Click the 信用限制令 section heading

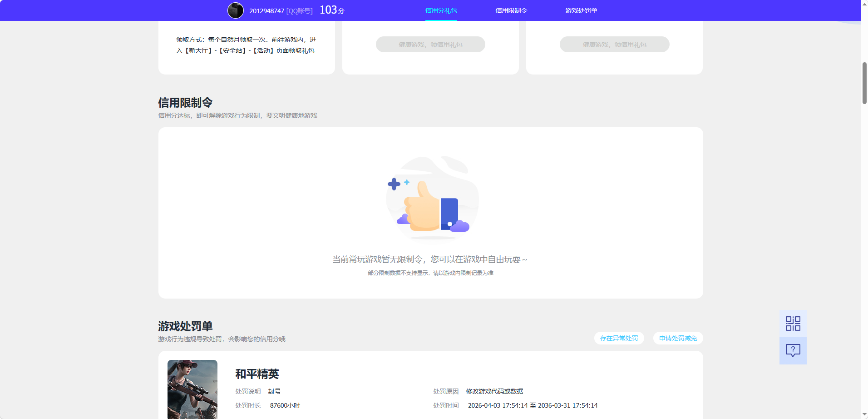[x=185, y=103]
